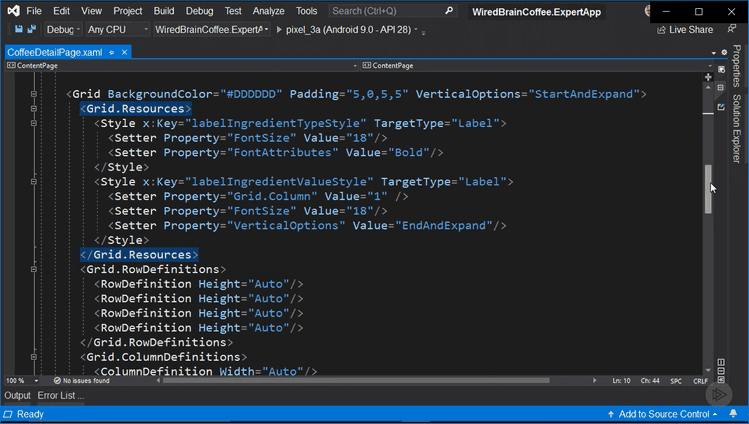This screenshot has height=424, width=749.
Task: Click the Visual Studio logo icon
Action: [x=13, y=11]
